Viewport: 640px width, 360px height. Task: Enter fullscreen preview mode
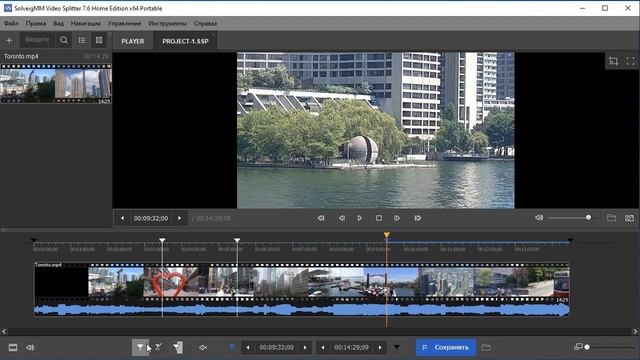[630, 61]
